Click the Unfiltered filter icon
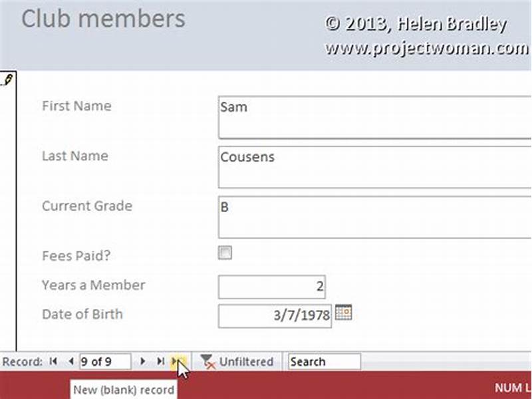 pos(206,361)
